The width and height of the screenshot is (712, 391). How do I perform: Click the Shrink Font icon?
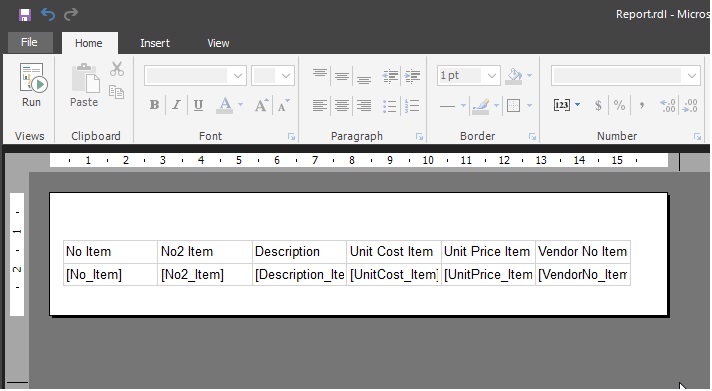pyautogui.click(x=284, y=105)
